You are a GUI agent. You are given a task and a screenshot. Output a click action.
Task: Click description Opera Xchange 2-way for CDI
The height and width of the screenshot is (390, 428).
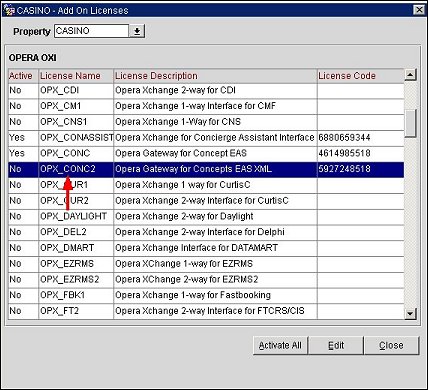(175, 90)
